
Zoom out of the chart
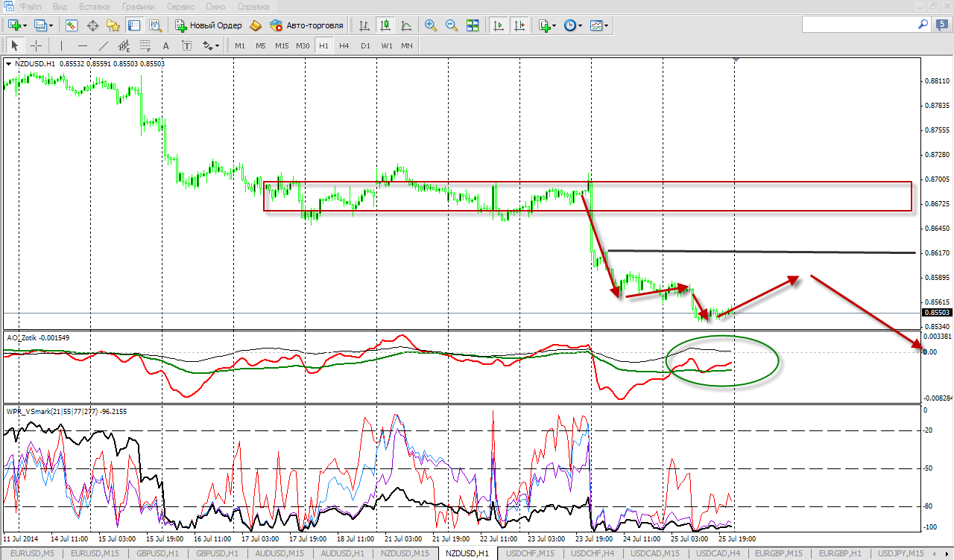451,25
